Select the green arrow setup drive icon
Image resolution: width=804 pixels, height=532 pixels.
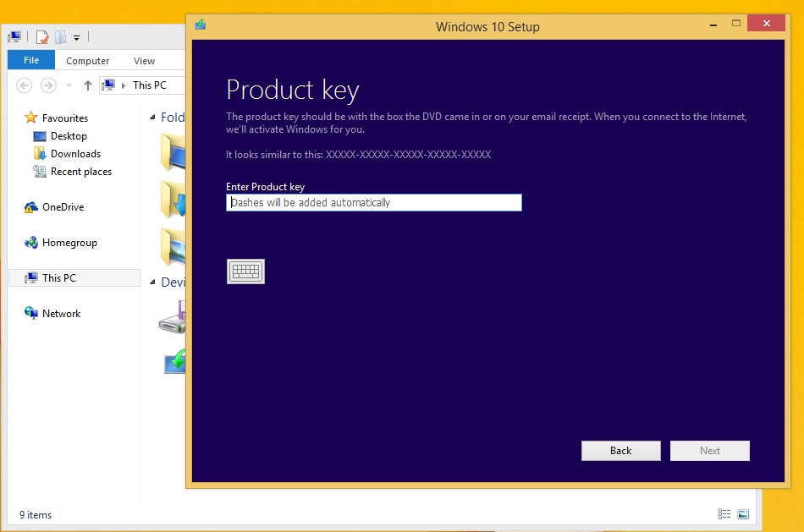click(x=175, y=361)
